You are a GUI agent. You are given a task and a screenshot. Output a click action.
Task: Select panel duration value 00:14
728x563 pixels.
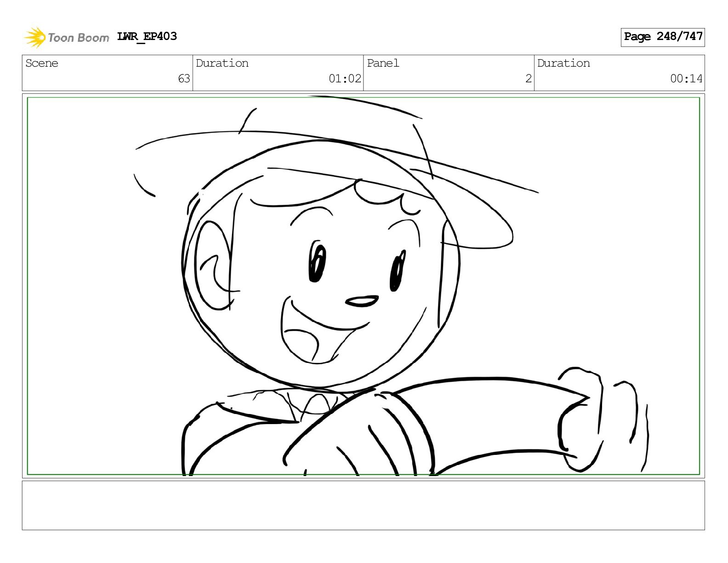click(686, 79)
